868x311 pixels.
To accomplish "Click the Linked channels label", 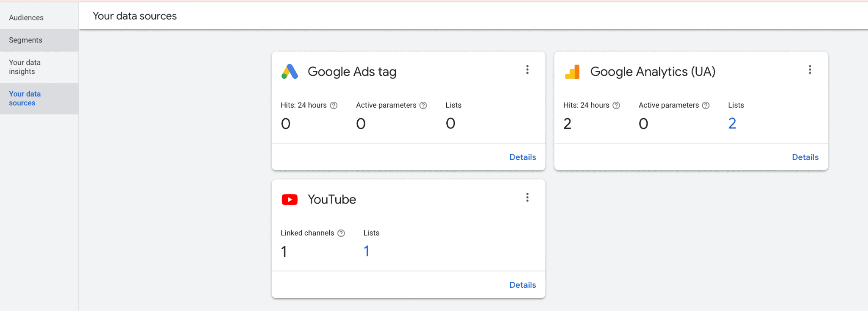I will pyautogui.click(x=307, y=233).
